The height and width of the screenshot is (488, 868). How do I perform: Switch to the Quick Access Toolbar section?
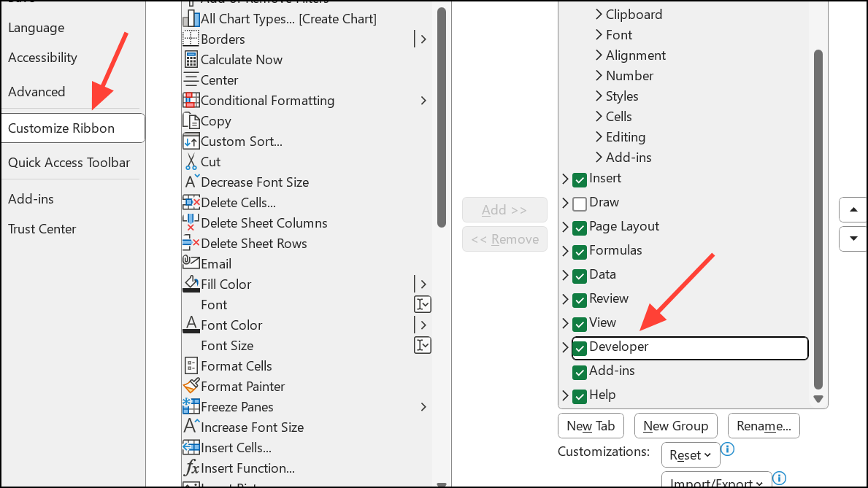pos(70,162)
